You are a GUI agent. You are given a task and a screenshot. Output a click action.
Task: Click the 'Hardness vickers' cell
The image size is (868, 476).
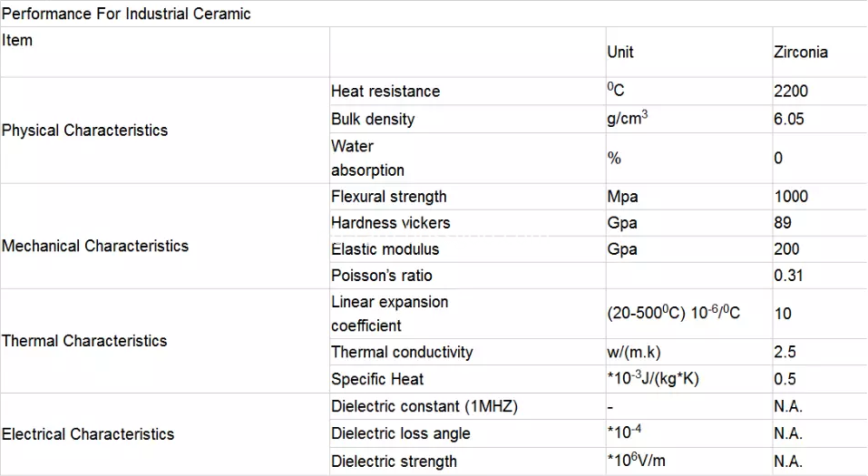(x=468, y=222)
